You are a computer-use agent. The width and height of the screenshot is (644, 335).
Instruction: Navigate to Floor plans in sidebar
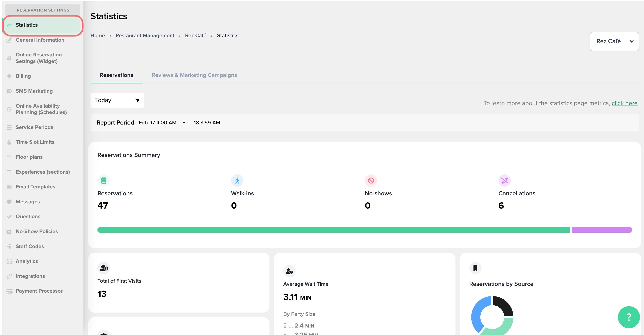(x=29, y=157)
